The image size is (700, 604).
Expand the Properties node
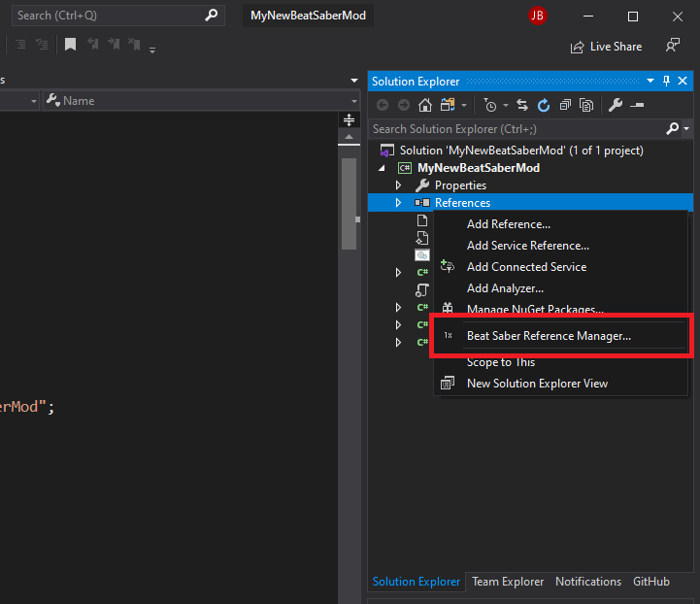pos(398,185)
